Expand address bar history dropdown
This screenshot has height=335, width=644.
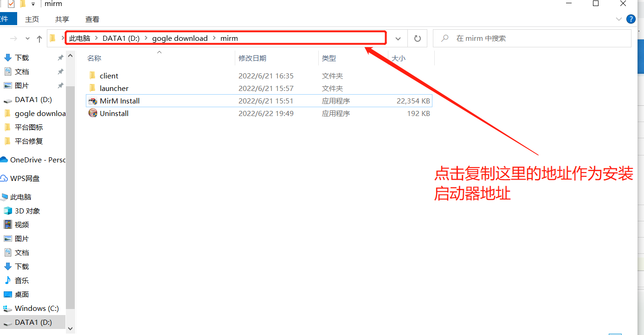398,39
